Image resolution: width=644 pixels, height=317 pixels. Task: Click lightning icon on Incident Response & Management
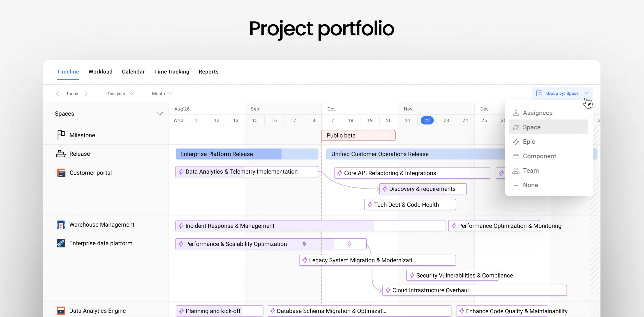[x=181, y=225]
